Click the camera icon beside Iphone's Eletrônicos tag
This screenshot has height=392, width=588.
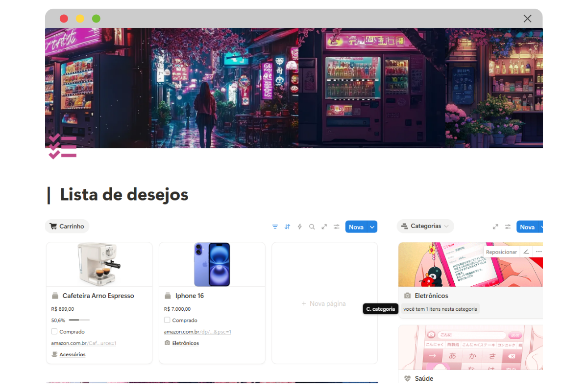pos(167,343)
